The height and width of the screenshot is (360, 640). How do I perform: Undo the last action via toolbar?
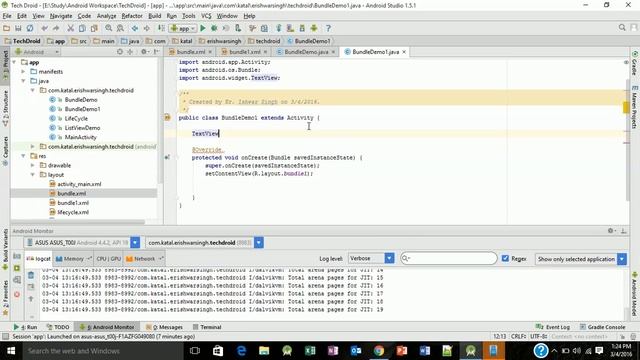(x=44, y=28)
